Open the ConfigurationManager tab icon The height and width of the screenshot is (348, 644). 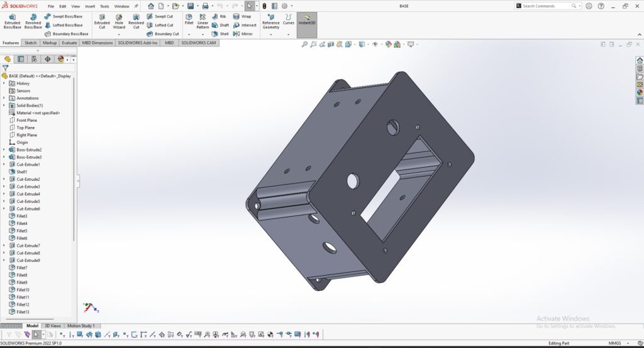(x=34, y=59)
